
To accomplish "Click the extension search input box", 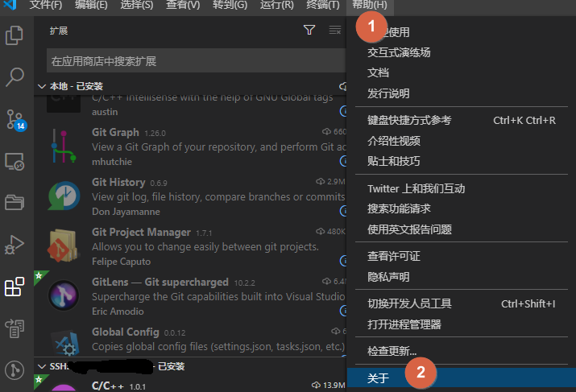I will click(x=193, y=60).
